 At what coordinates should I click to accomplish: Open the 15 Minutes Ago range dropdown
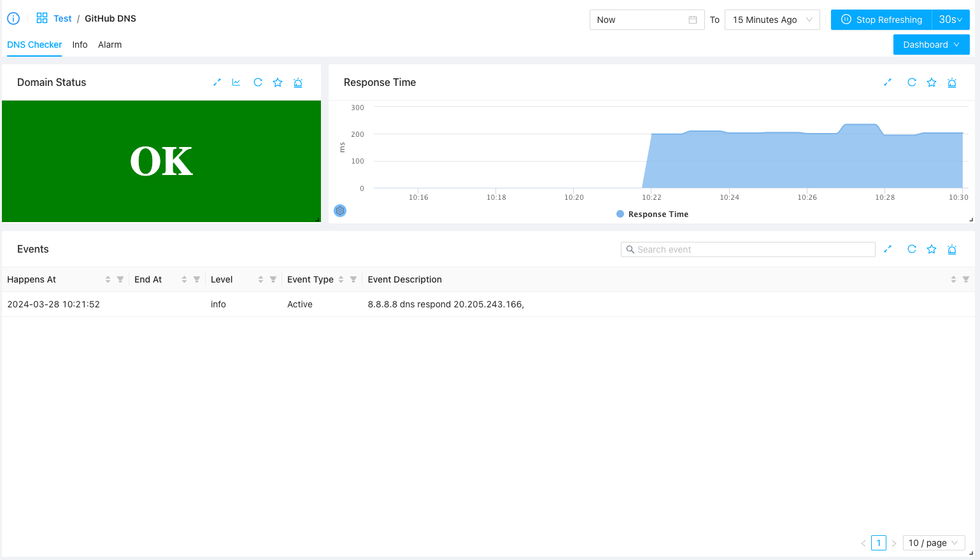(x=772, y=20)
